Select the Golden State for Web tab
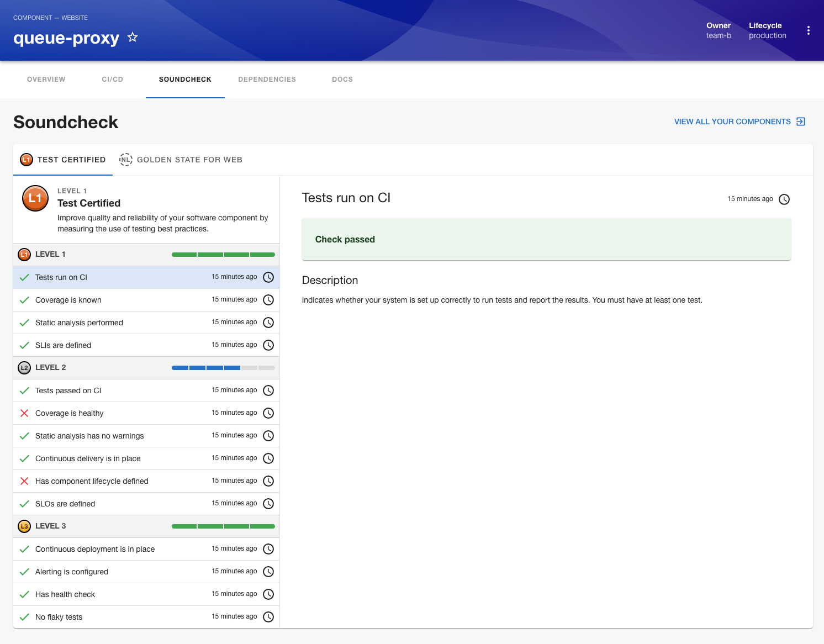Viewport: 824px width, 644px height. 181,160
